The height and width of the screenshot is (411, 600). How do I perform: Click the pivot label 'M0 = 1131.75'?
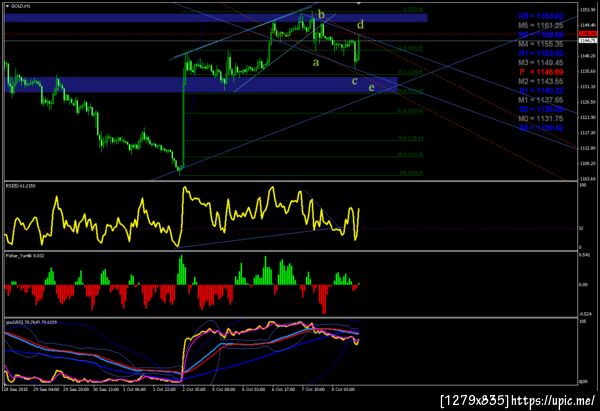[540, 119]
